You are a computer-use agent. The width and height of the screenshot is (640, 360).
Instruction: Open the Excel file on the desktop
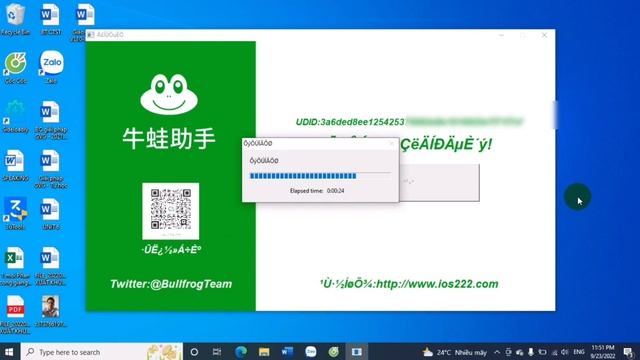16,266
